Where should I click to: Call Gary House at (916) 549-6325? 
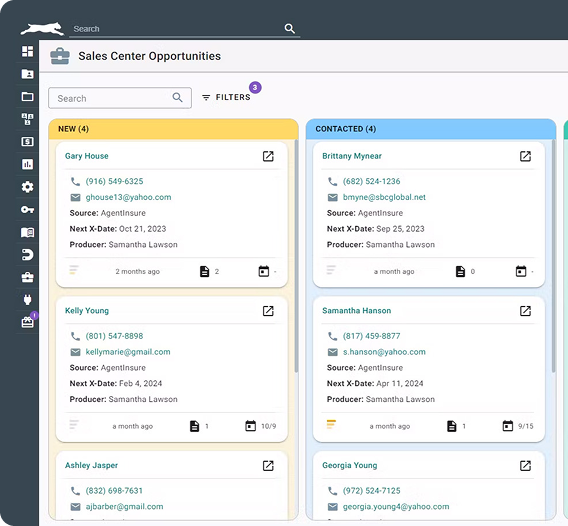point(114,181)
